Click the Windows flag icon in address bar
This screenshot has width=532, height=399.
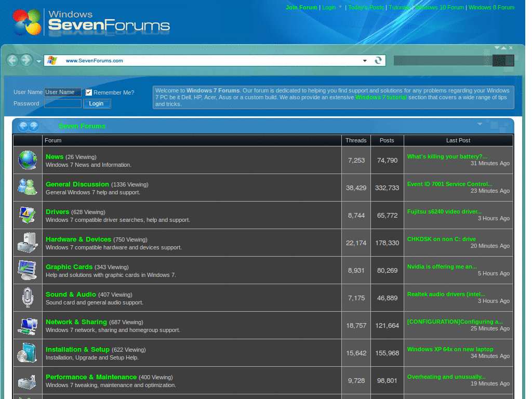click(x=52, y=60)
